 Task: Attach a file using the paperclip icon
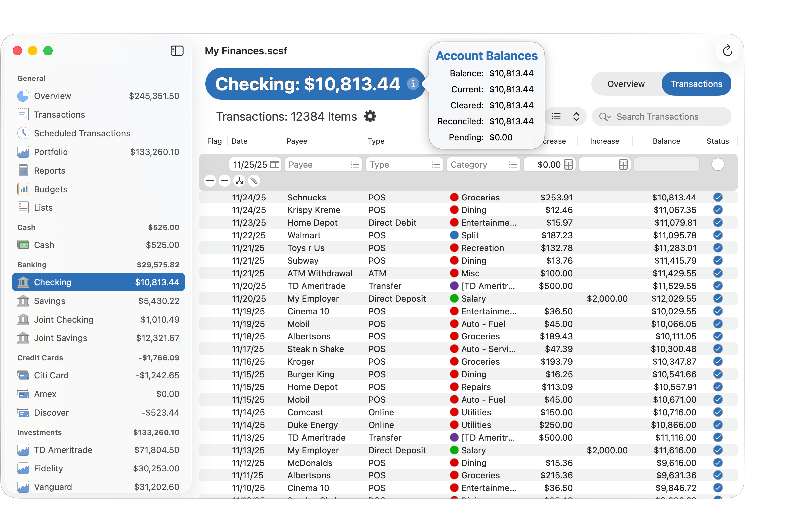[254, 181]
